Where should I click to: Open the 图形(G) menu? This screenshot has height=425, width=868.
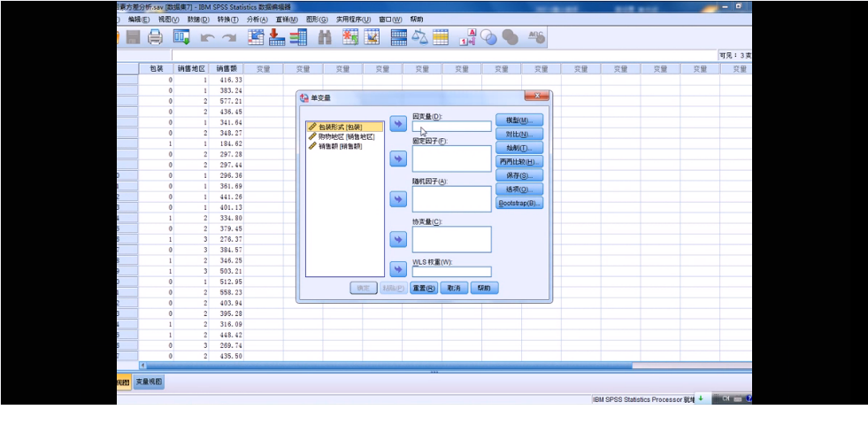317,19
